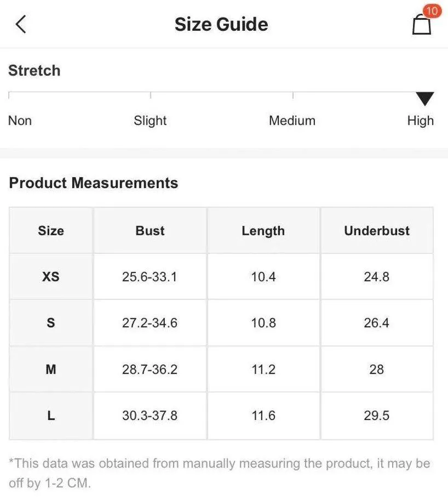Click the 29.5 underbust value cell
Image resolution: width=448 pixels, height=500 pixels.
[x=377, y=416]
